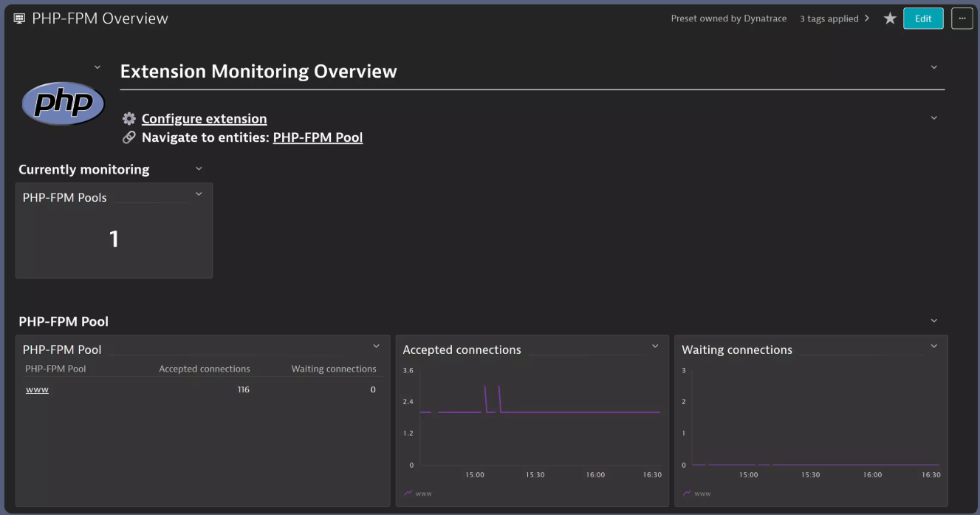The height and width of the screenshot is (515, 980).
Task: Click the gear icon next to Configure extension
Action: click(129, 118)
